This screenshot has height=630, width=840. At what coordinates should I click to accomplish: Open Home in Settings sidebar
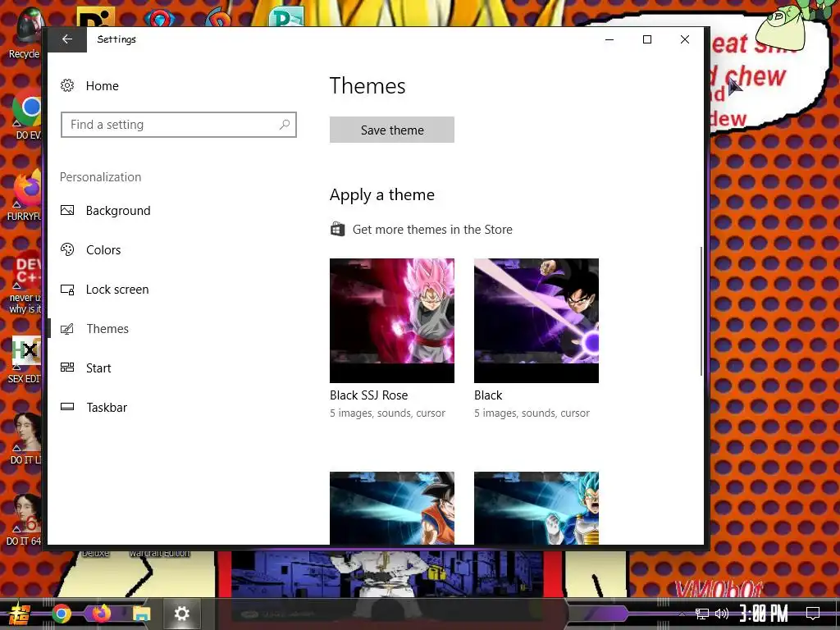pos(102,85)
